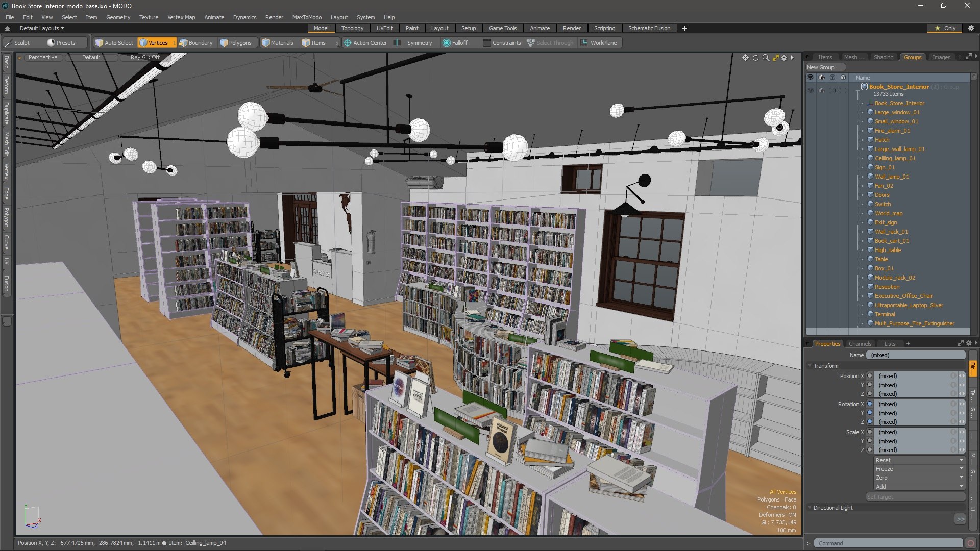Open the layout settings gear icon
This screenshot has height=551, width=980.
(971, 28)
